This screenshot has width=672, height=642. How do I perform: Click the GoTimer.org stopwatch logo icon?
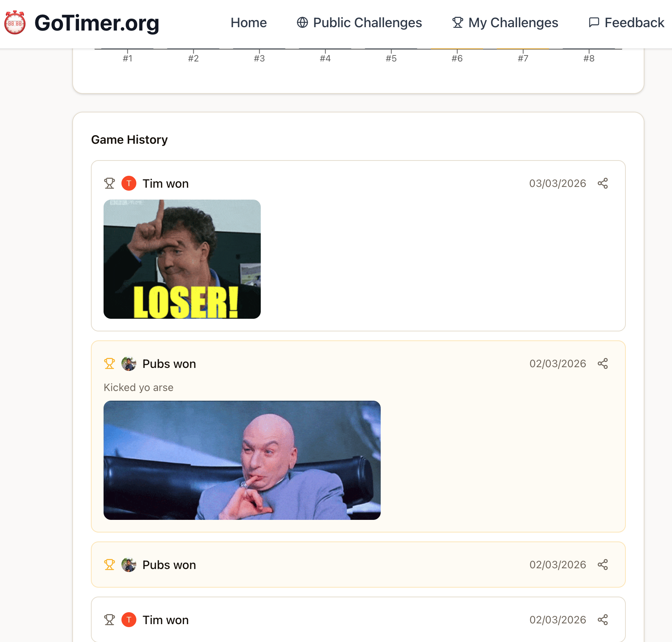(15, 23)
